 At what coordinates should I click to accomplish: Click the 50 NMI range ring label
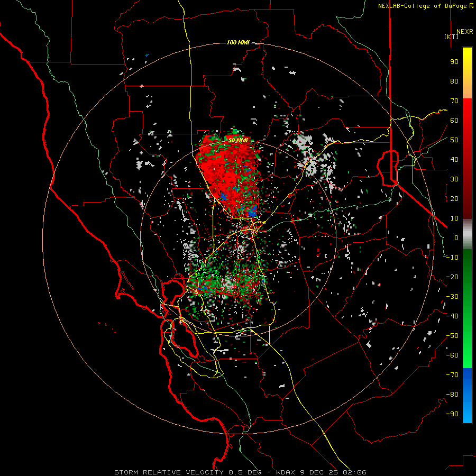[x=239, y=140]
